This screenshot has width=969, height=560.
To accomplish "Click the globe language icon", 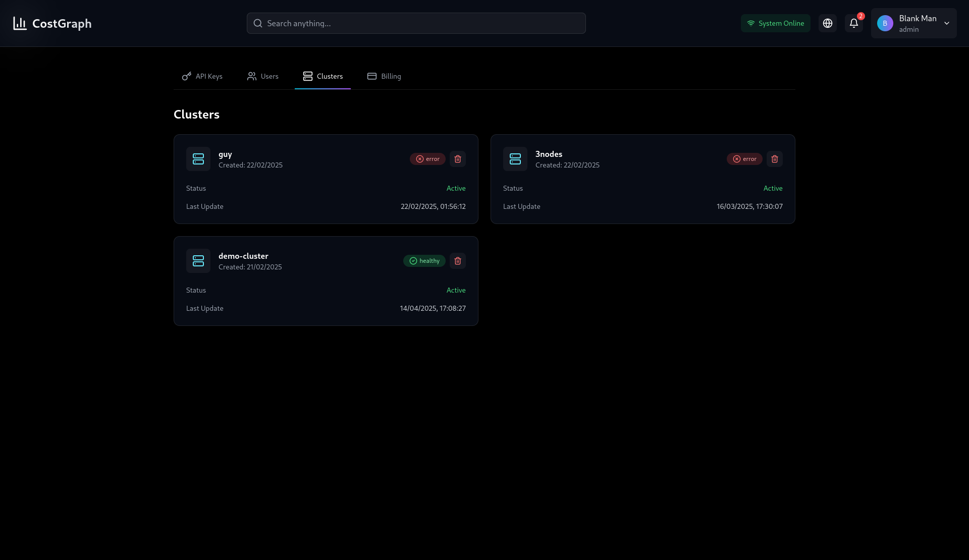I will point(827,23).
